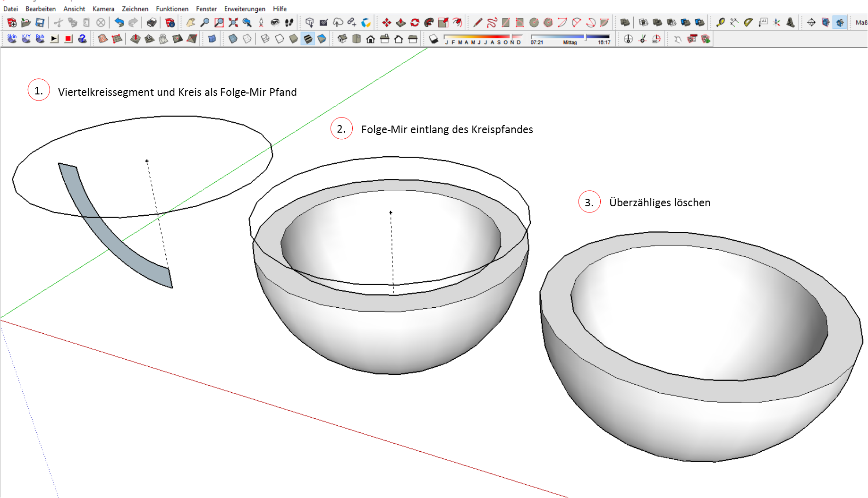Screen dimensions: 868x498
Task: Select the Protractor tool
Action: [x=748, y=23]
